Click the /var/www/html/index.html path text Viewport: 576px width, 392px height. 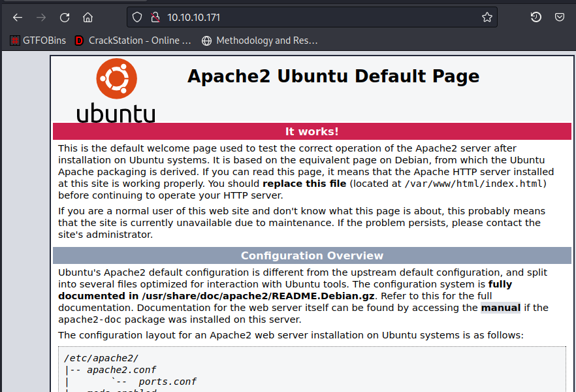(x=473, y=184)
